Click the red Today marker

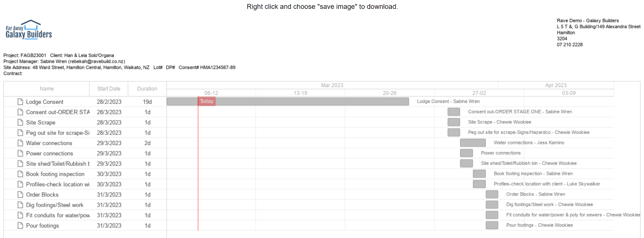click(207, 101)
